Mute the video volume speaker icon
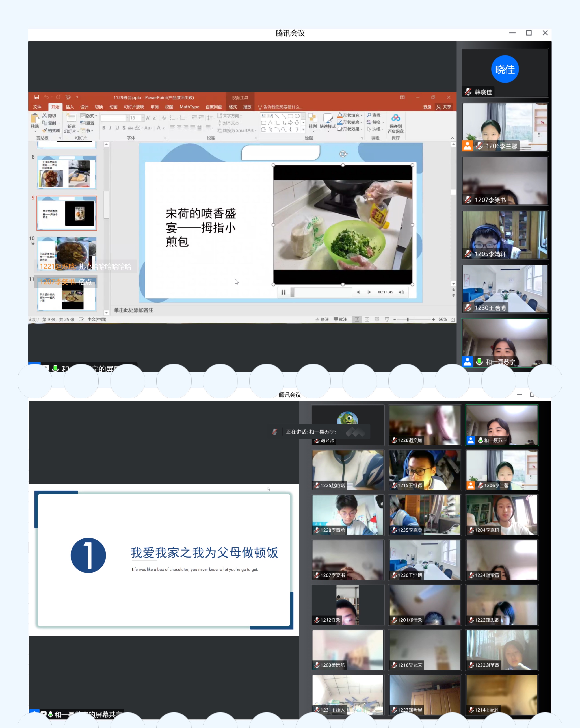 [401, 292]
